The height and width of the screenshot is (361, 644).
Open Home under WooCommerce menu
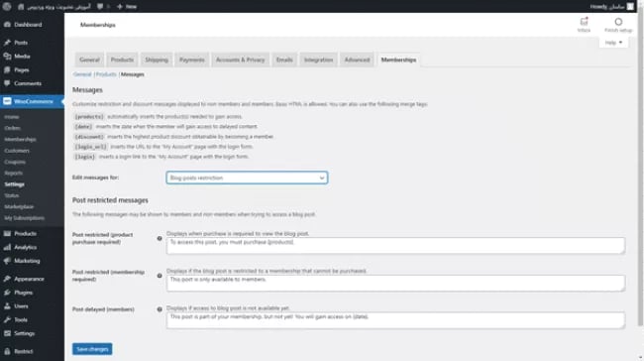[x=12, y=117]
